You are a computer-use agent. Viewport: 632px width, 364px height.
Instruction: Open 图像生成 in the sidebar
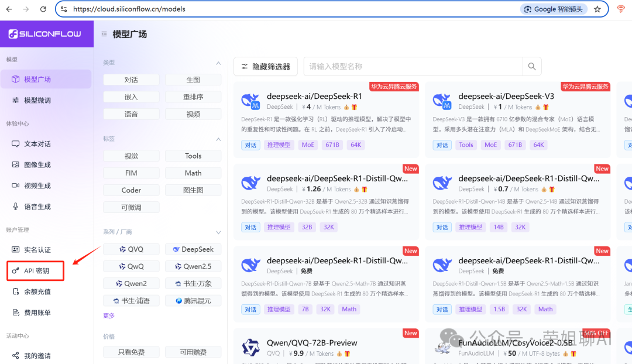(x=46, y=165)
